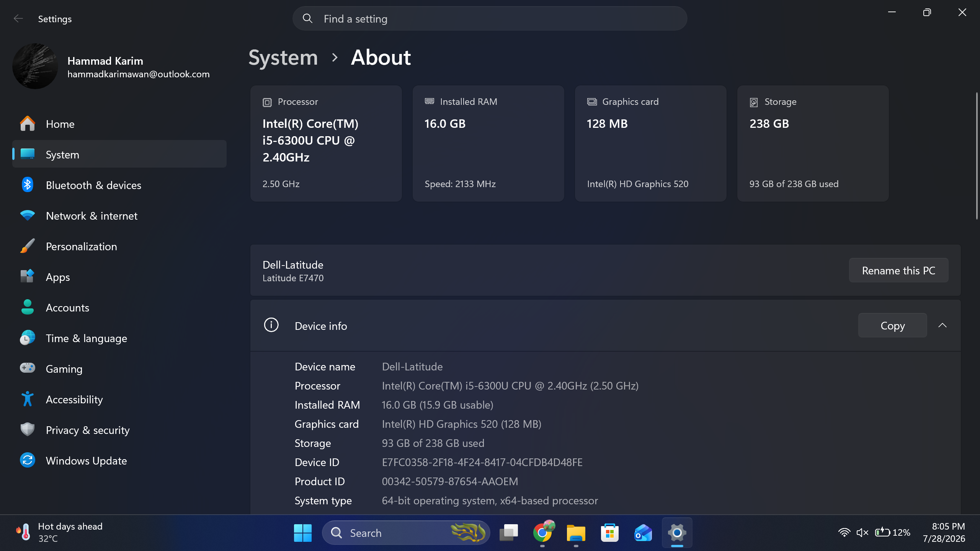
Task: Open Google Chrome from taskbar
Action: 542,533
